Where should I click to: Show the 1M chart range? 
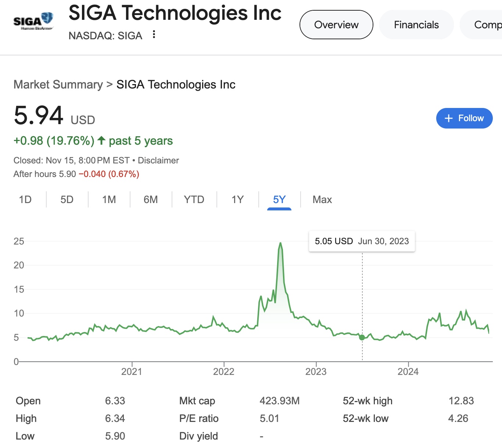point(109,199)
